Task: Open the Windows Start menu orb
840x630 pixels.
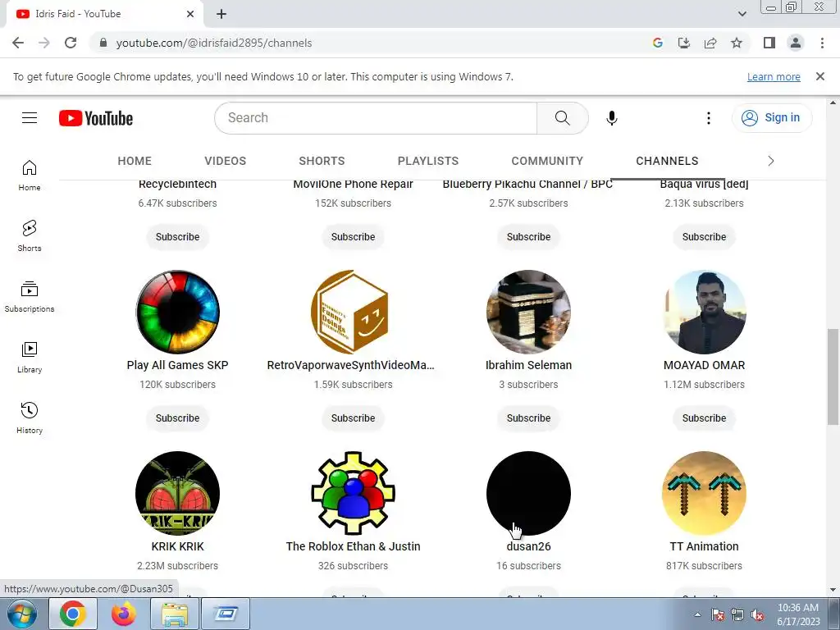Action: pyautogui.click(x=22, y=614)
